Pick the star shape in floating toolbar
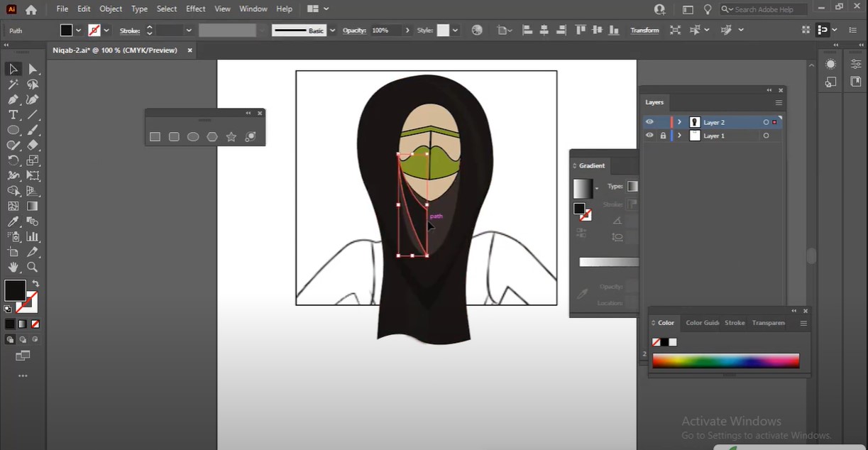The image size is (868, 450). [231, 137]
